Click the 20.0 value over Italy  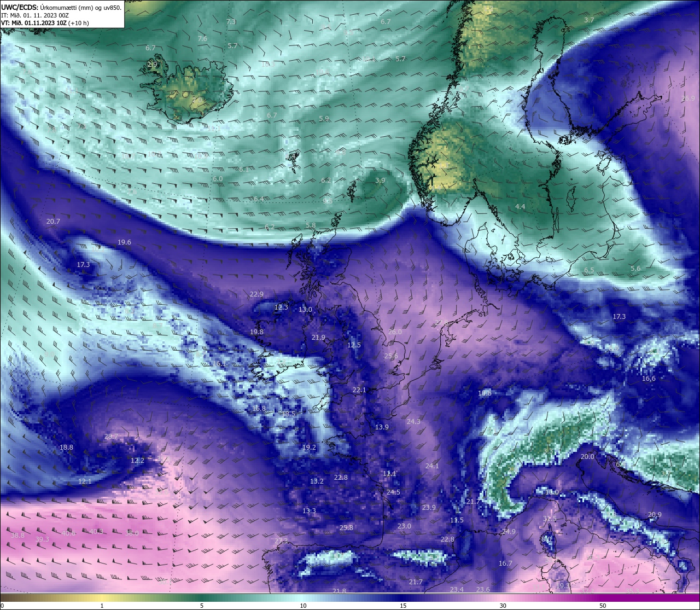tap(587, 457)
